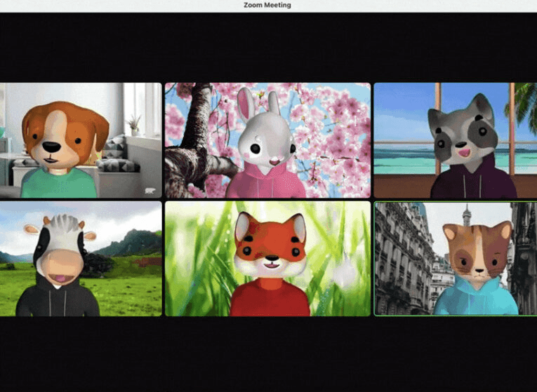Select the cow avatar video tile
This screenshot has width=537, height=392.
[x=81, y=259]
